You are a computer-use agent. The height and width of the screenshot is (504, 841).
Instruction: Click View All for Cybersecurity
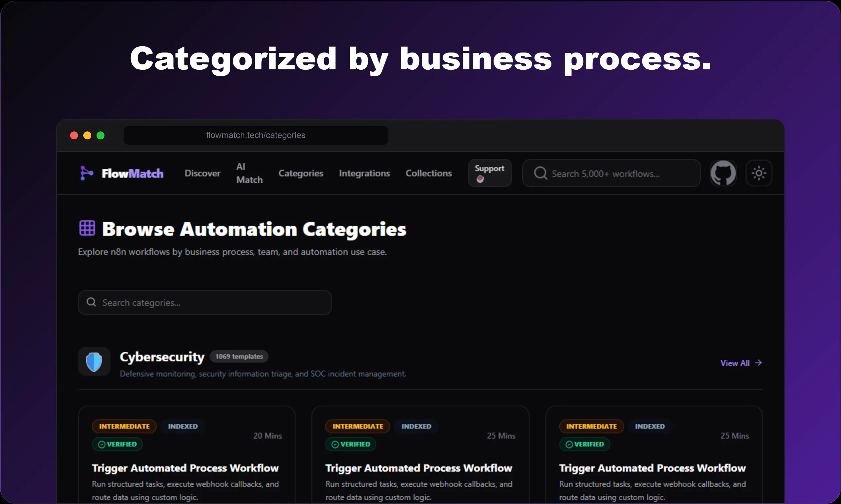[x=741, y=363]
